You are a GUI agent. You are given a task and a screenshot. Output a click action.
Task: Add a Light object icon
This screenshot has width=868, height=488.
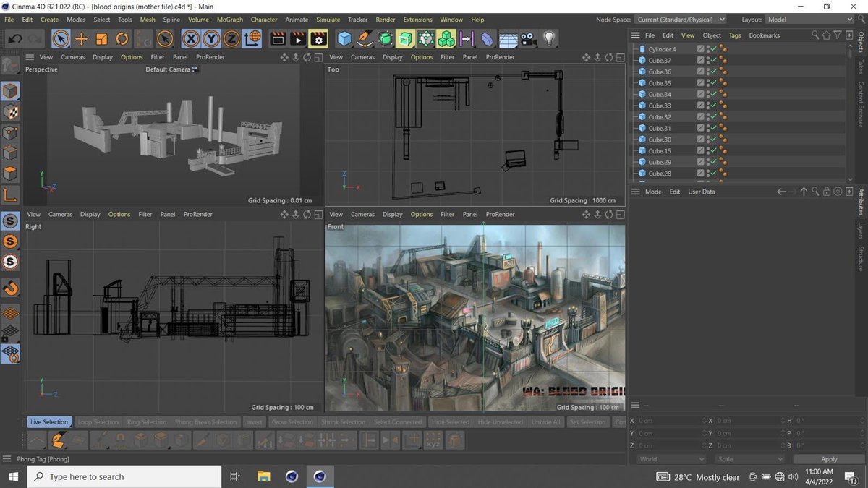pos(549,38)
